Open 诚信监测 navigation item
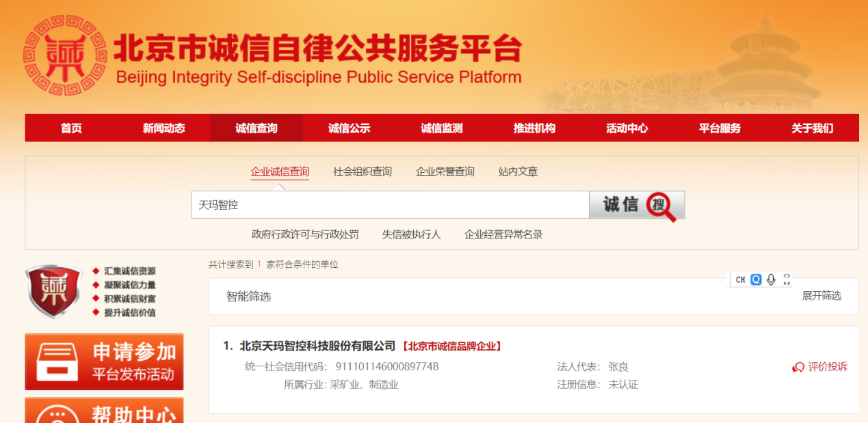Image resolution: width=868 pixels, height=423 pixels. [x=442, y=128]
